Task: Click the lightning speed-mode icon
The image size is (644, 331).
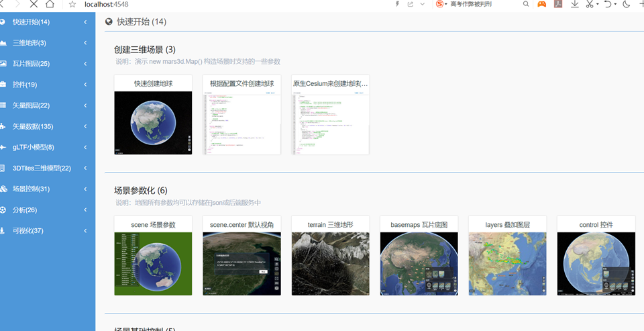Action: pyautogui.click(x=397, y=4)
